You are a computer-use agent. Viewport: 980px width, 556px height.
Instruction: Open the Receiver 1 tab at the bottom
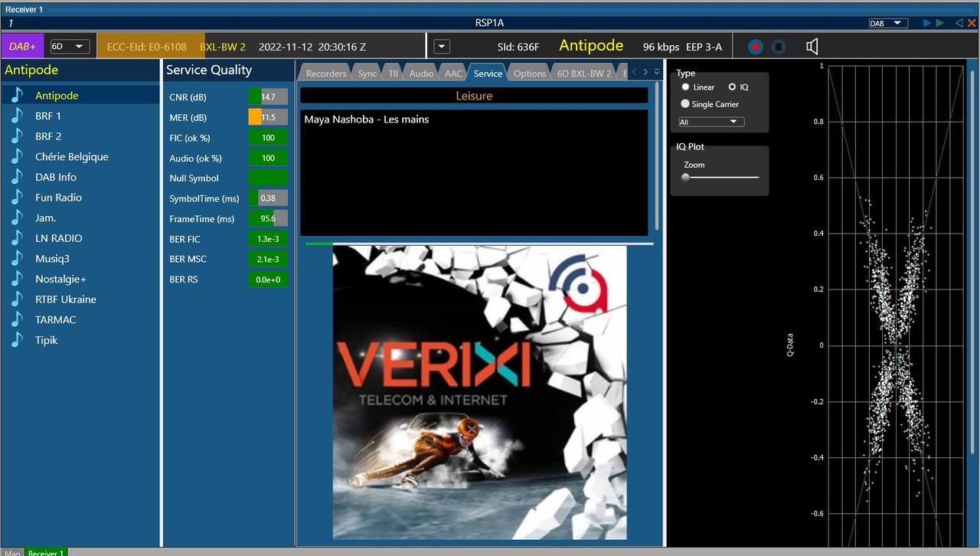pos(46,552)
